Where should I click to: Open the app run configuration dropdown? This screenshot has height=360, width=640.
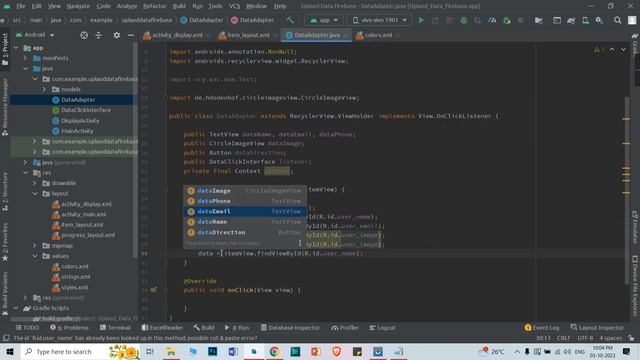[324, 20]
